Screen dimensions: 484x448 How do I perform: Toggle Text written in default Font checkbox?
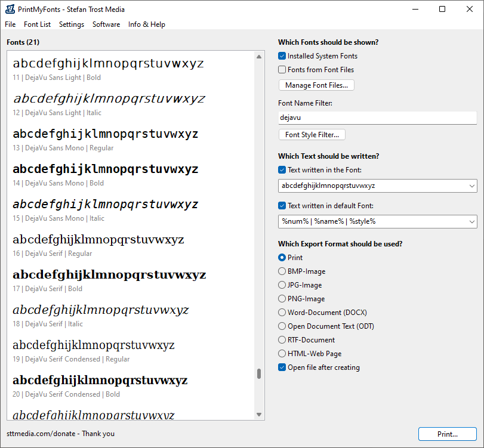pos(282,206)
